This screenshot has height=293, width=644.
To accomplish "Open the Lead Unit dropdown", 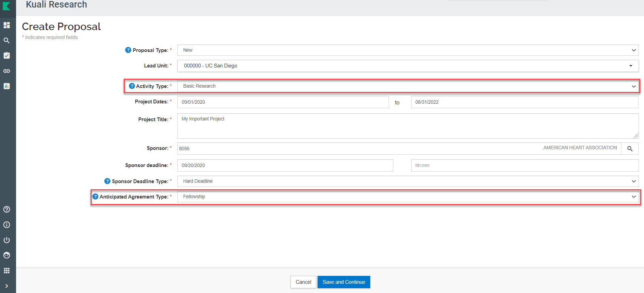I will point(408,66).
